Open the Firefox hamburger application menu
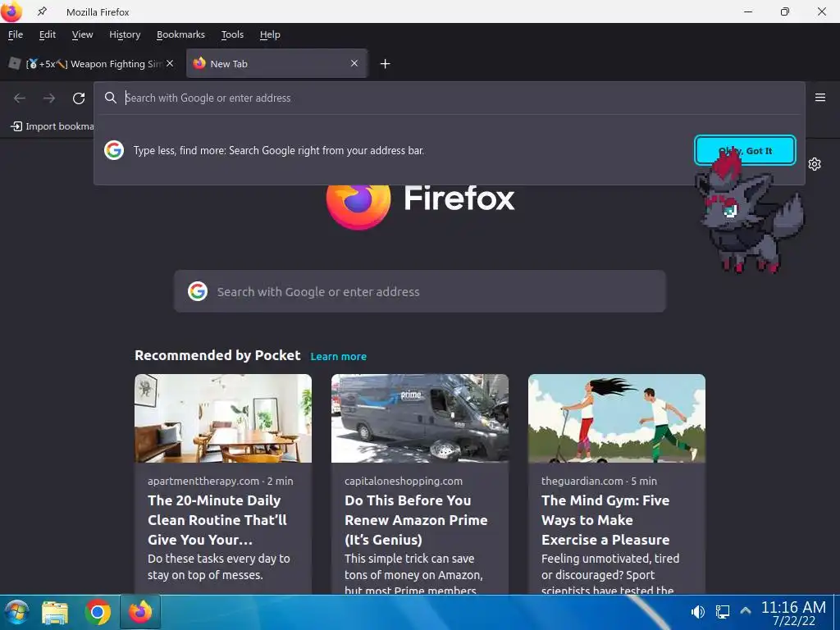The width and height of the screenshot is (840, 630). [820, 98]
